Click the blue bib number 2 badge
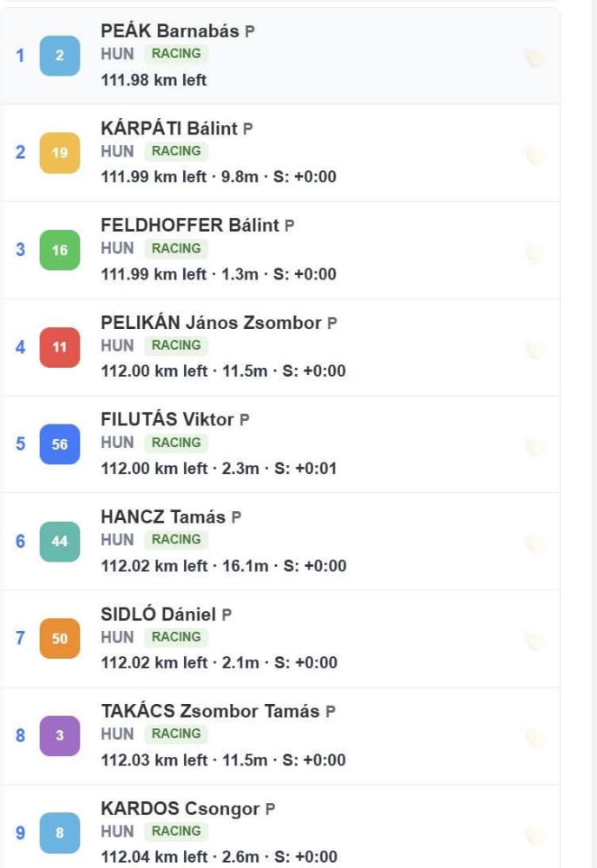 coord(60,56)
